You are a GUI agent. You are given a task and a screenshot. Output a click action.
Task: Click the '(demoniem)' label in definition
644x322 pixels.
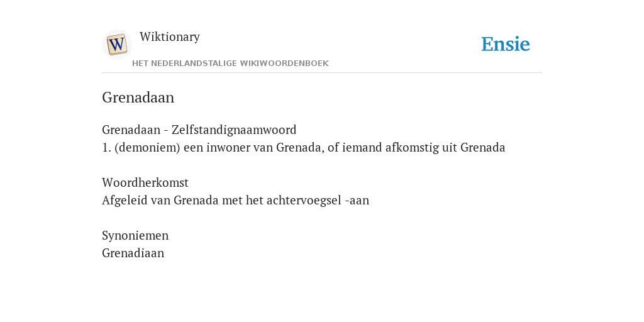[x=147, y=147]
